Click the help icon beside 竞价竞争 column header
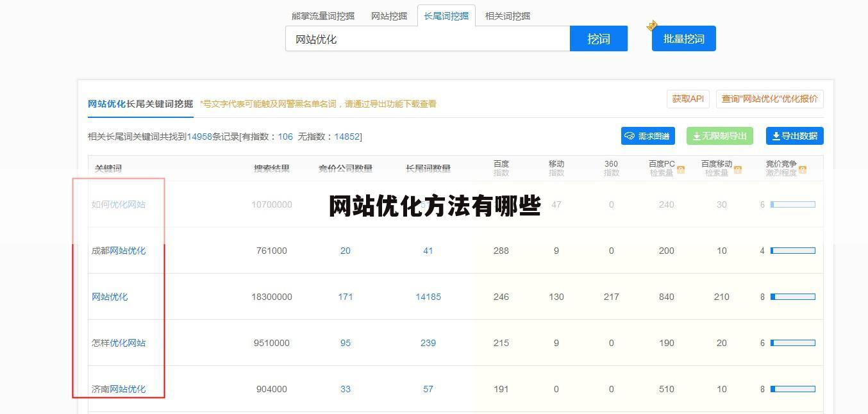 point(803,169)
